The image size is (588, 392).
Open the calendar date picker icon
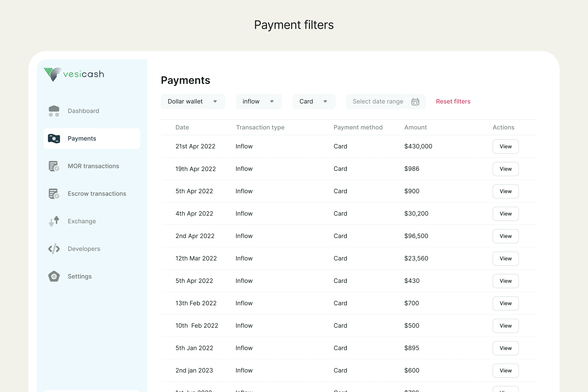click(x=415, y=101)
